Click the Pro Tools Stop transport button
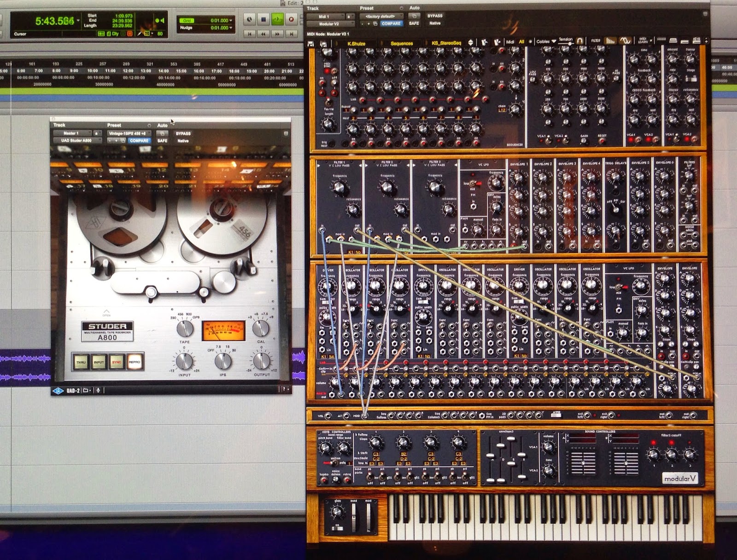 [x=263, y=19]
